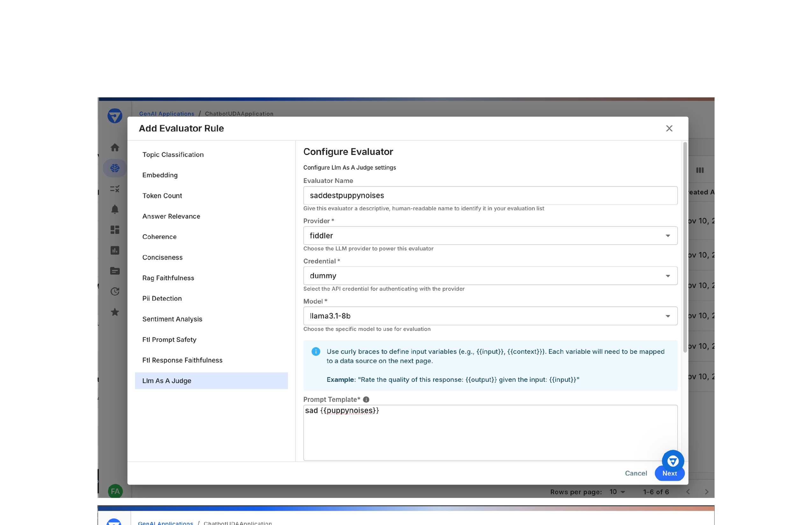
Task: Open the evaluations checklist sidebar icon
Action: point(115,188)
